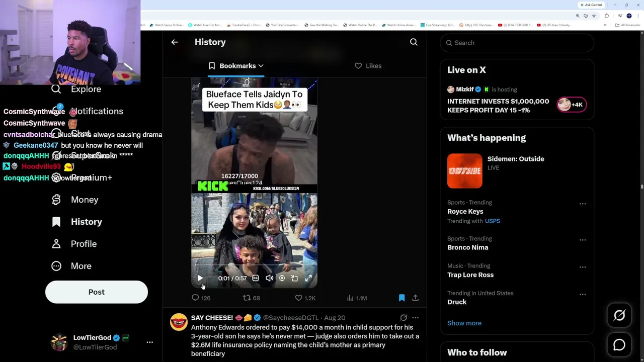Image resolution: width=644 pixels, height=362 pixels.
Task: Mute the video volume
Action: (269, 278)
